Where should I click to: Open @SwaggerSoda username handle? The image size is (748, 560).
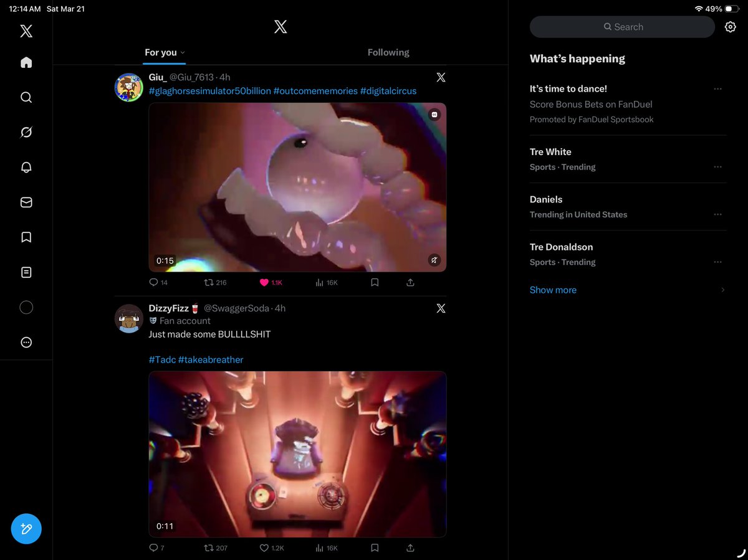[x=238, y=308]
